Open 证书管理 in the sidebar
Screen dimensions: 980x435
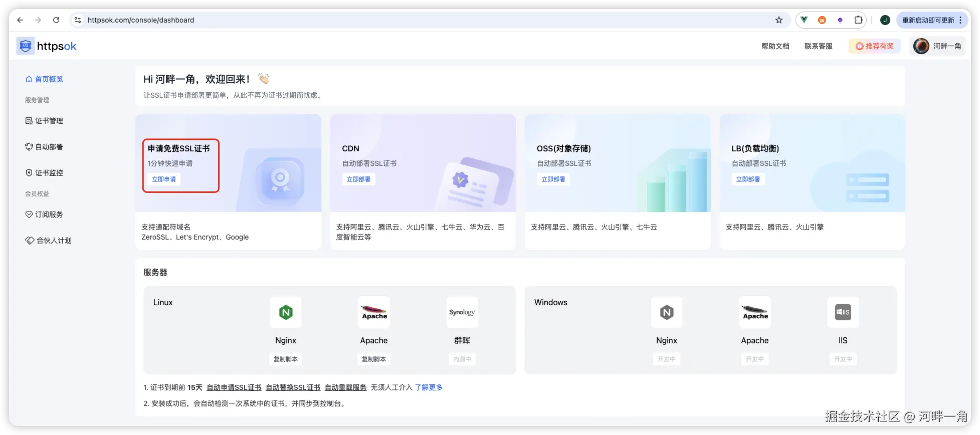[44, 121]
